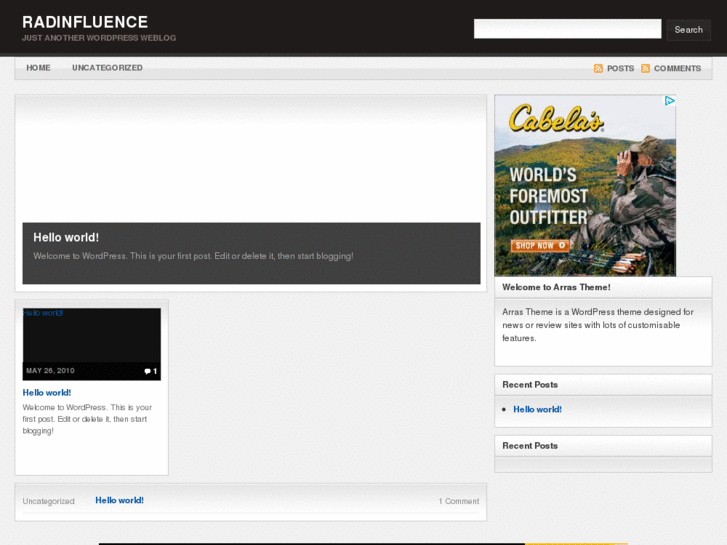
Task: Click the orange RSS icon beside Comments
Action: tap(645, 68)
